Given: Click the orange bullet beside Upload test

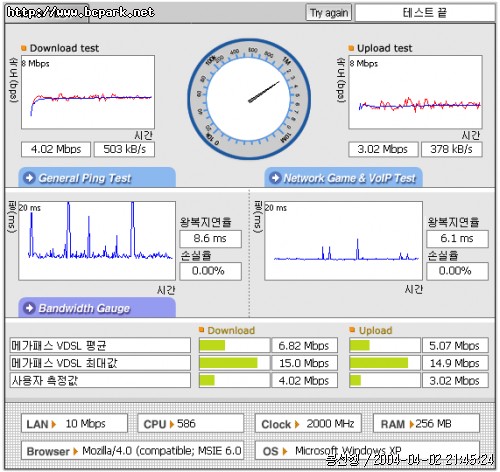Looking at the screenshot, I should [x=351, y=48].
